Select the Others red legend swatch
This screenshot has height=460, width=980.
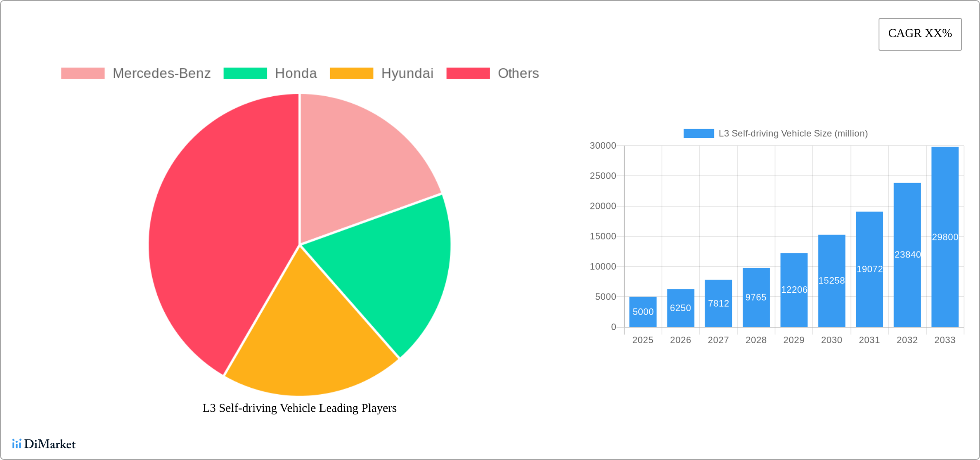click(468, 73)
